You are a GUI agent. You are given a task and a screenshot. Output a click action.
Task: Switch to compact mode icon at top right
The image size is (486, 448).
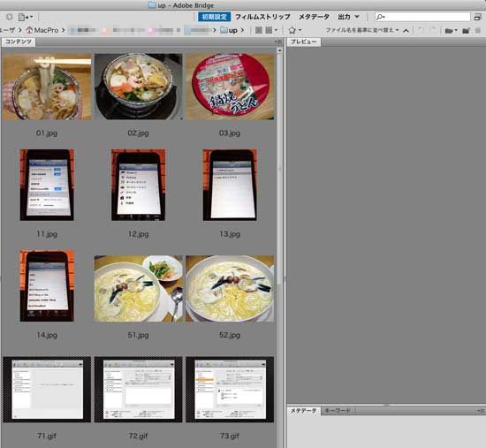[x=478, y=18]
